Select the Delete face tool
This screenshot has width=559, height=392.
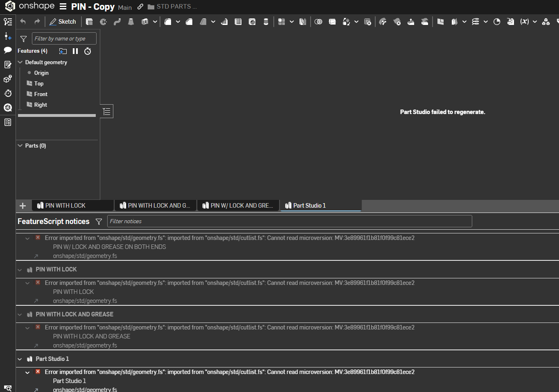coord(397,22)
